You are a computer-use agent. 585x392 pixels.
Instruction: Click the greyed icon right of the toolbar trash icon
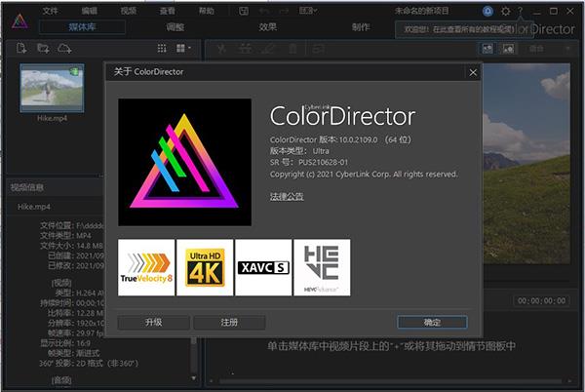[318, 49]
